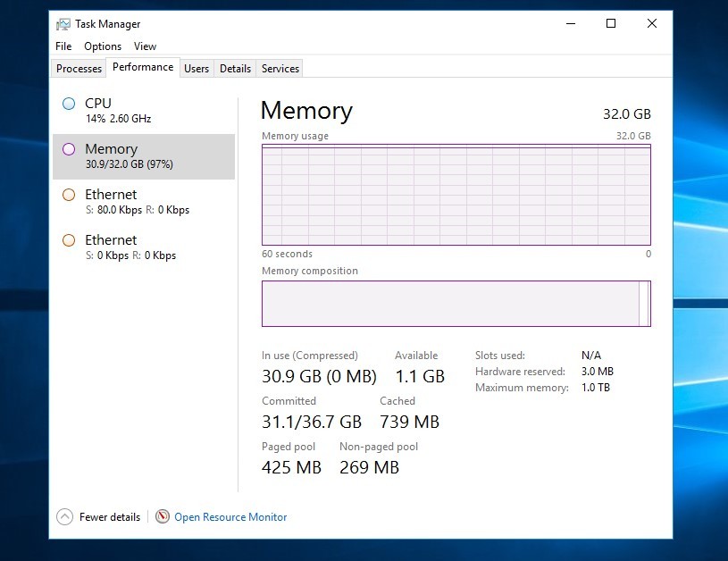Screen dimensions: 728x561
Task: Click the Memory heading title
Action: tap(307, 112)
